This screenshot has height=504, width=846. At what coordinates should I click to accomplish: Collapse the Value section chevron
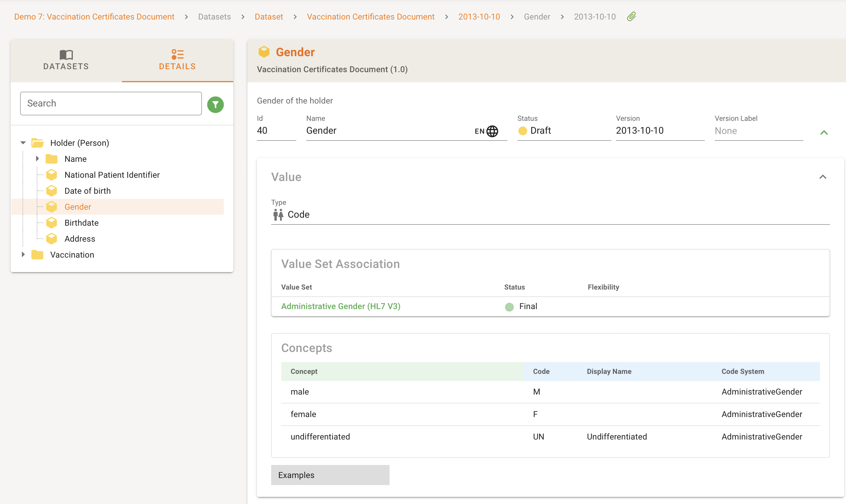(823, 177)
